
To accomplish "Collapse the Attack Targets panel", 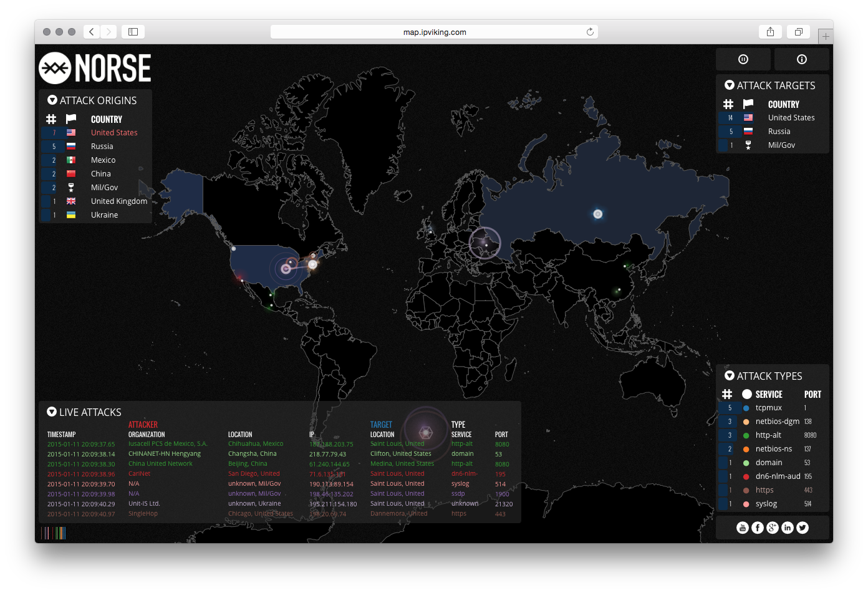I will click(730, 85).
